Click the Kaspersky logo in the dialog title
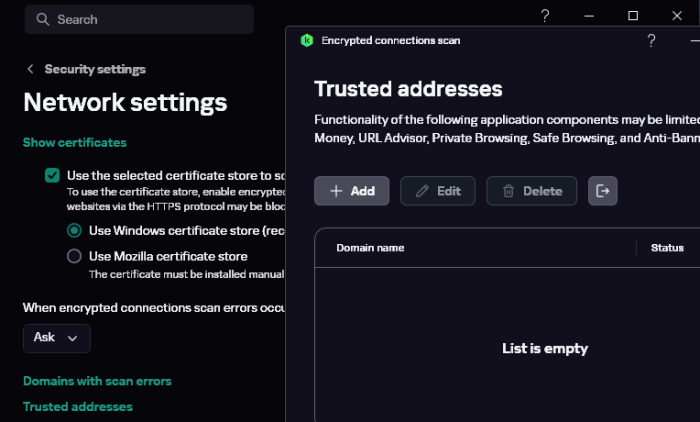The height and width of the screenshot is (422, 700). tap(307, 41)
